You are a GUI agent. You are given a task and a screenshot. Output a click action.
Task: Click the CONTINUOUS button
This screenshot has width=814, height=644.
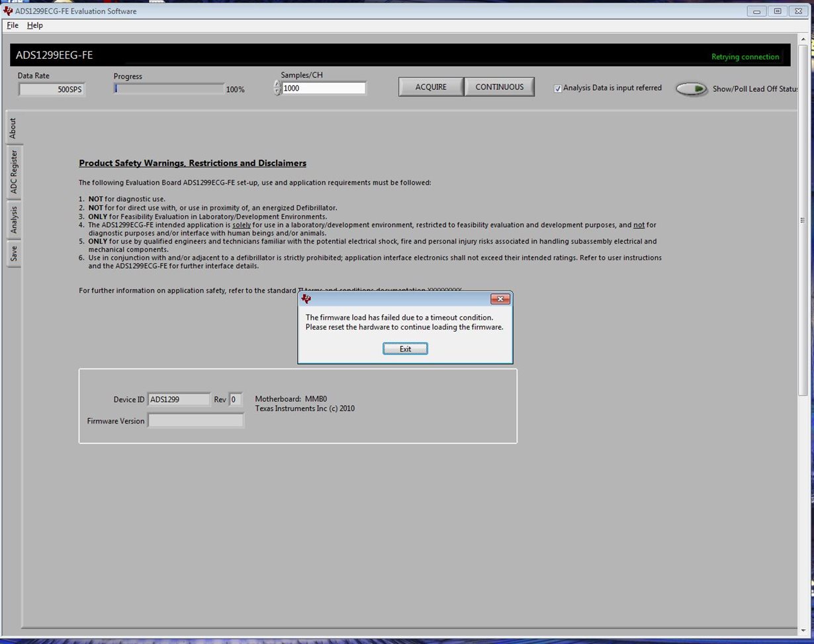click(x=500, y=87)
